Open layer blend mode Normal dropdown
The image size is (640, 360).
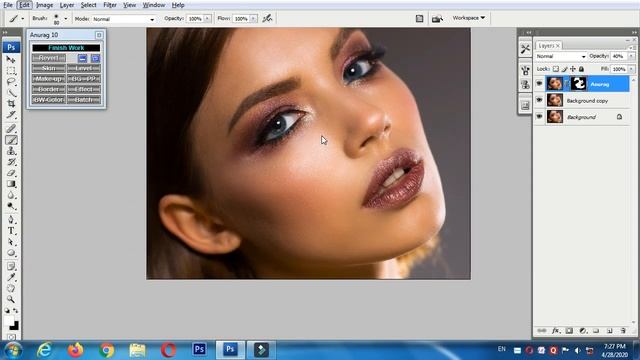[x=560, y=56]
